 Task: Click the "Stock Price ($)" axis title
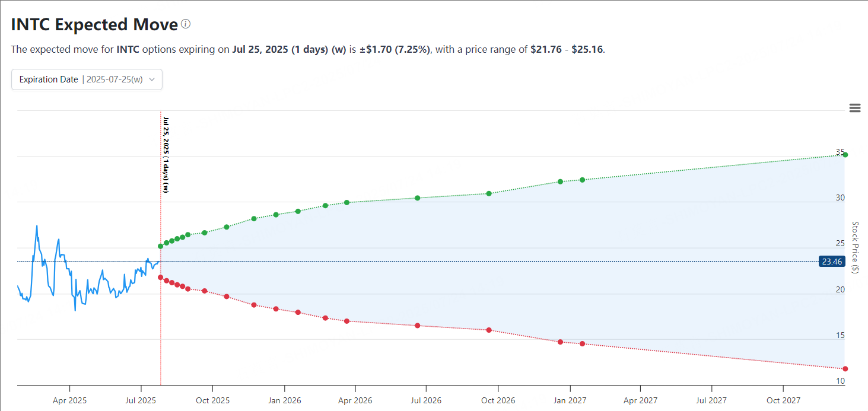(x=855, y=247)
